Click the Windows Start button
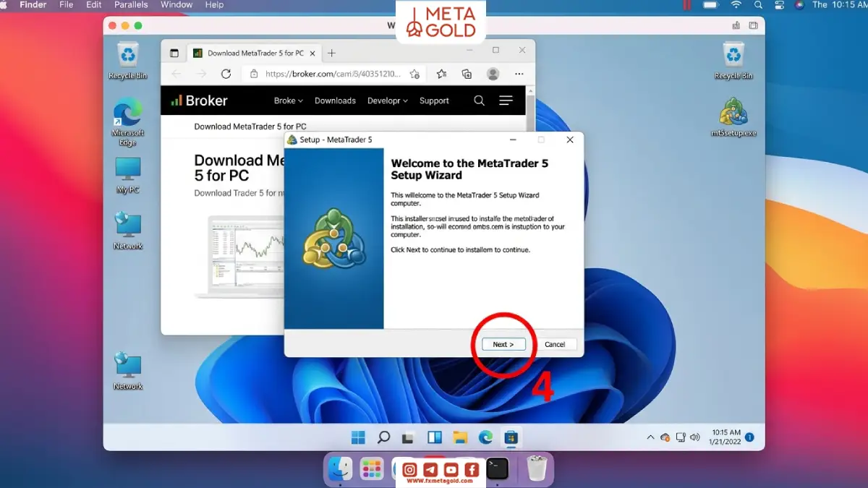 point(358,437)
